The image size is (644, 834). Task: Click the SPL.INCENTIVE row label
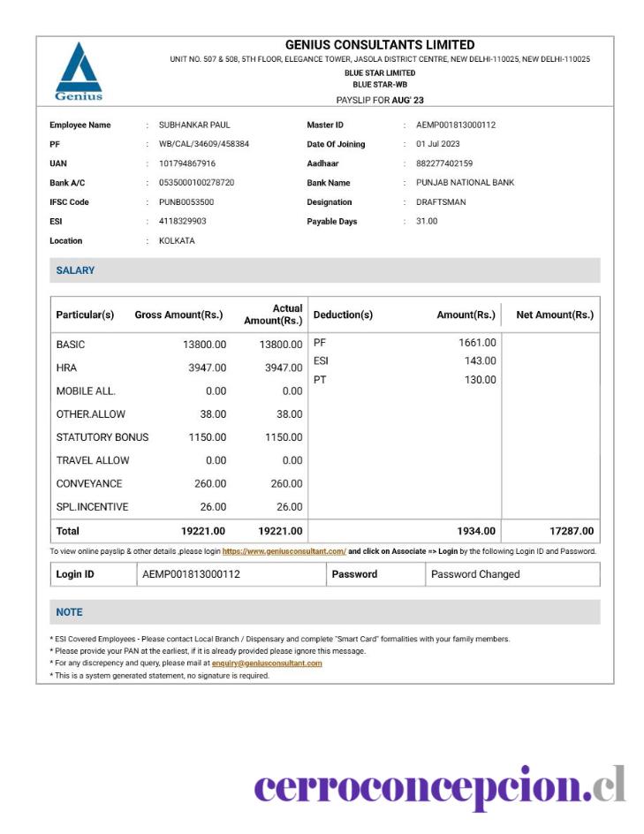click(x=92, y=507)
